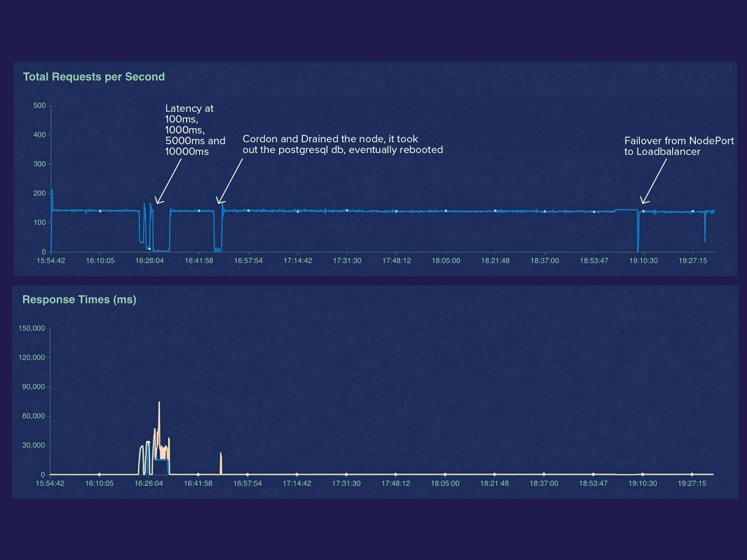Click the 30,000 y-axis label in response chart
The image size is (747, 560).
pyautogui.click(x=34, y=445)
